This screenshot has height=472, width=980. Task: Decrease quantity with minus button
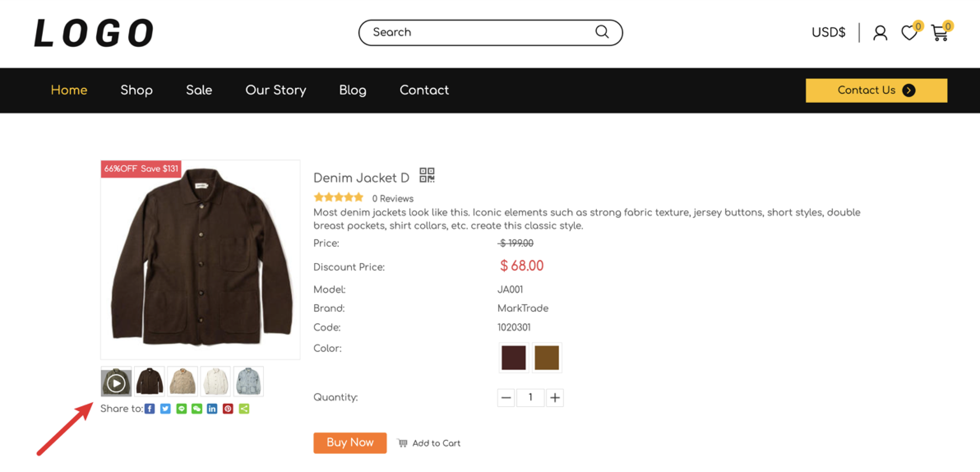(x=506, y=398)
